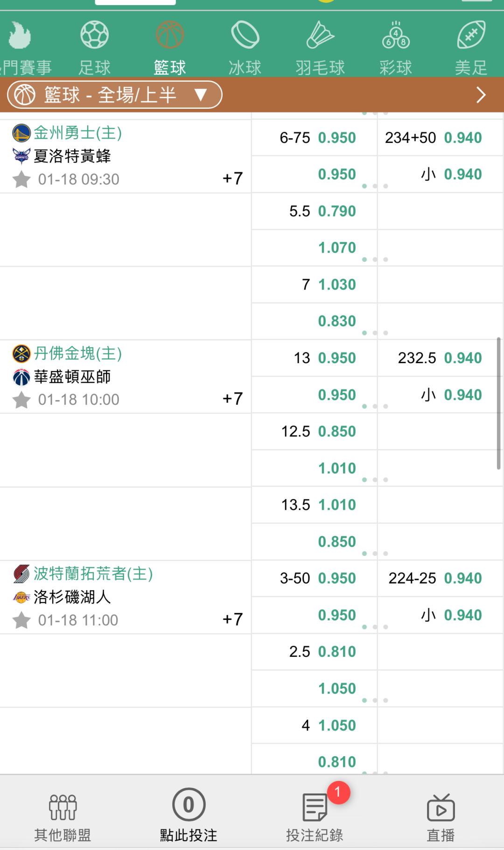
Task: Toggle favorite star for Denver Nuggets game
Action: tap(21, 400)
